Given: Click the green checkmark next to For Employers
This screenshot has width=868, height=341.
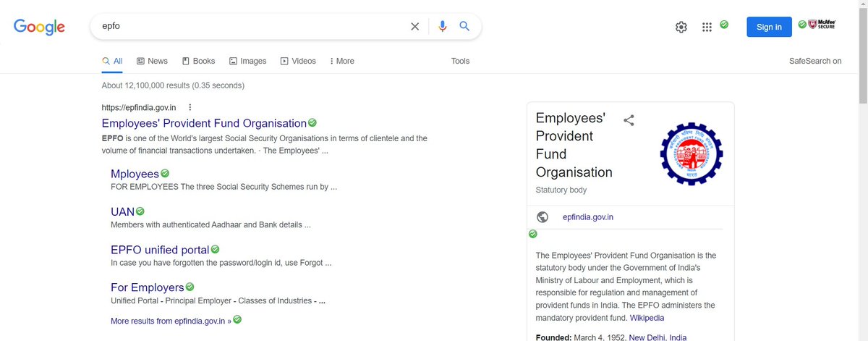Looking at the screenshot, I should pos(190,287).
